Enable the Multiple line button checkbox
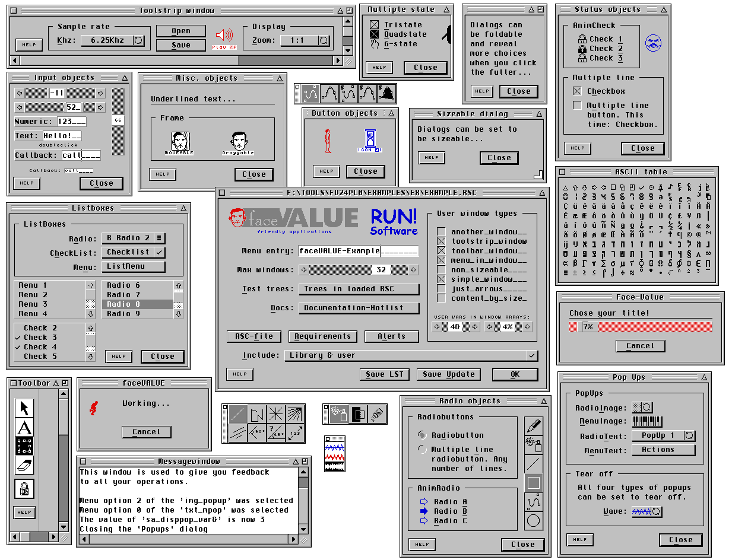Screen dimensions: 732x560 click(x=577, y=105)
